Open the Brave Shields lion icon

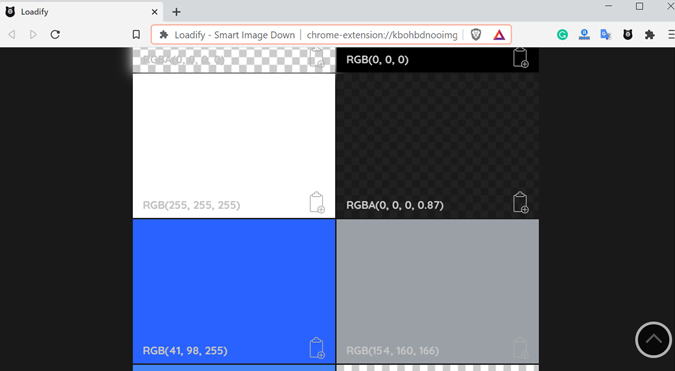(476, 35)
